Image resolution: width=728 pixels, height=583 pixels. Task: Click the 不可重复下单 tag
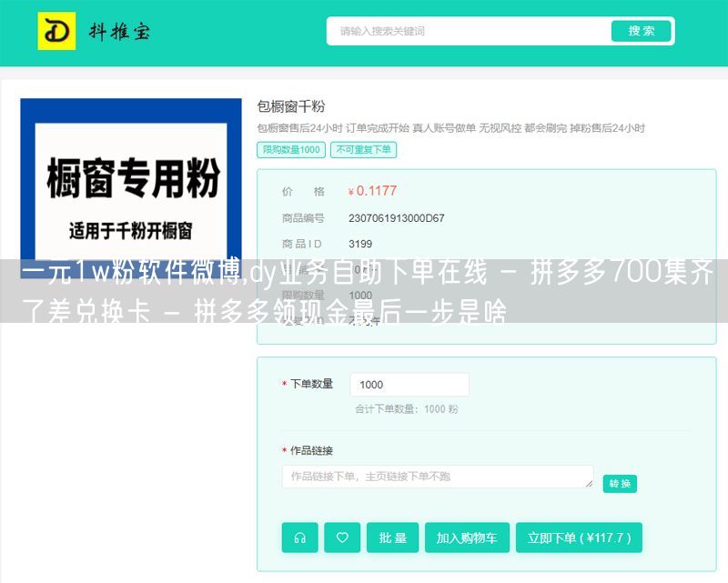[363, 149]
